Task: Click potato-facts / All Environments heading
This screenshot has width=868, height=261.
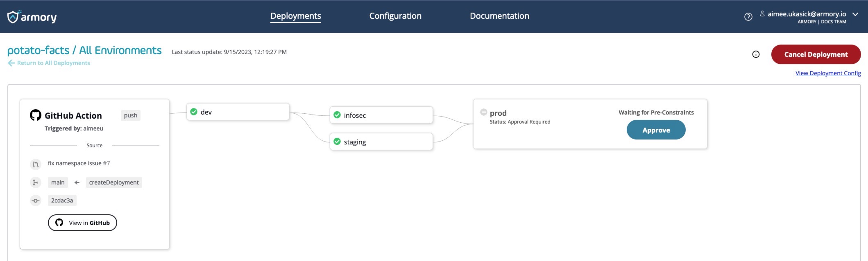Action: 84,50
